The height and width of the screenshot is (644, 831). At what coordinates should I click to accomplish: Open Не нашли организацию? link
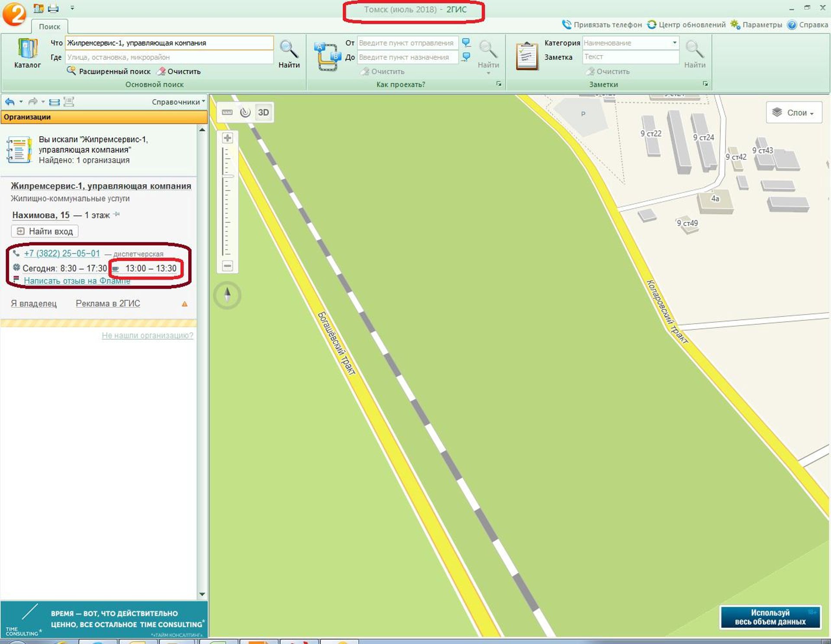coord(148,335)
